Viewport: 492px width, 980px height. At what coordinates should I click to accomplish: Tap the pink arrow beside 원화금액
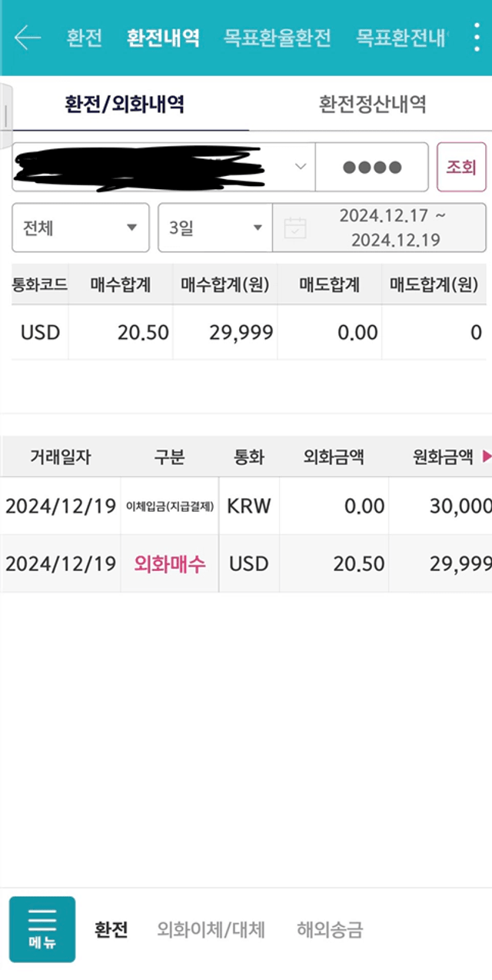pyautogui.click(x=486, y=457)
